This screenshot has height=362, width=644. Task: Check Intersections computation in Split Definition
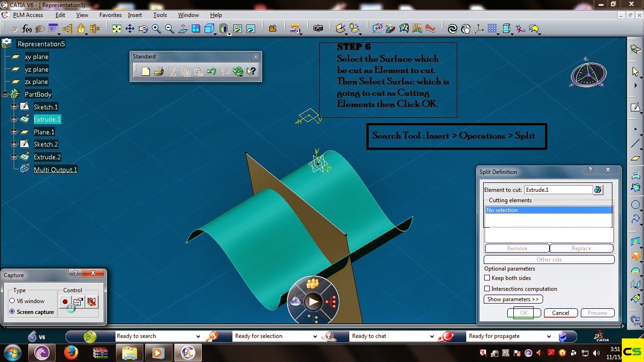[487, 288]
